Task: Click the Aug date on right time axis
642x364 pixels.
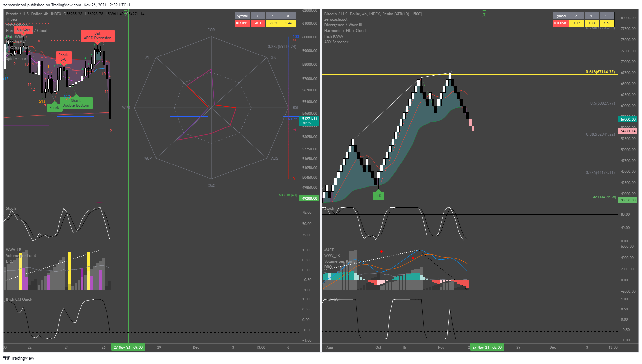Action: (x=329, y=347)
